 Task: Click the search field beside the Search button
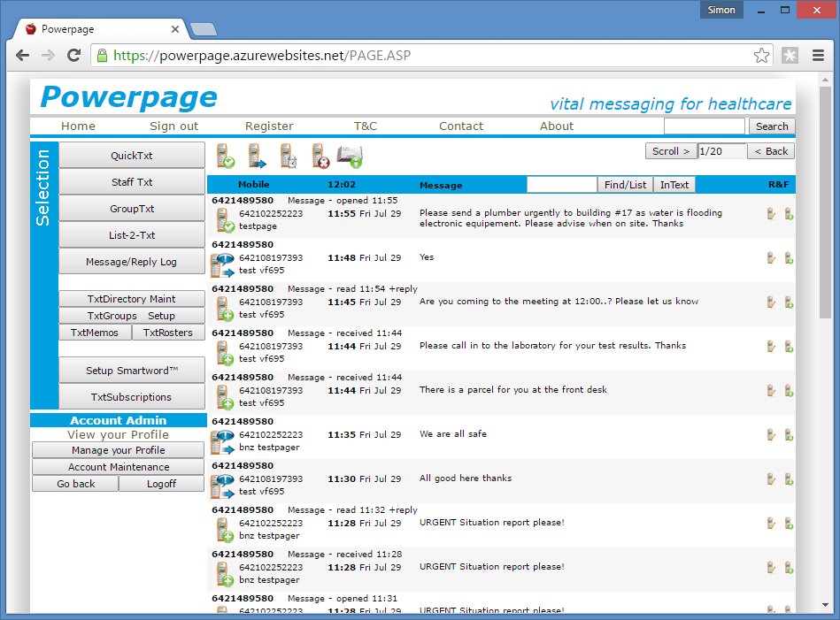[705, 126]
